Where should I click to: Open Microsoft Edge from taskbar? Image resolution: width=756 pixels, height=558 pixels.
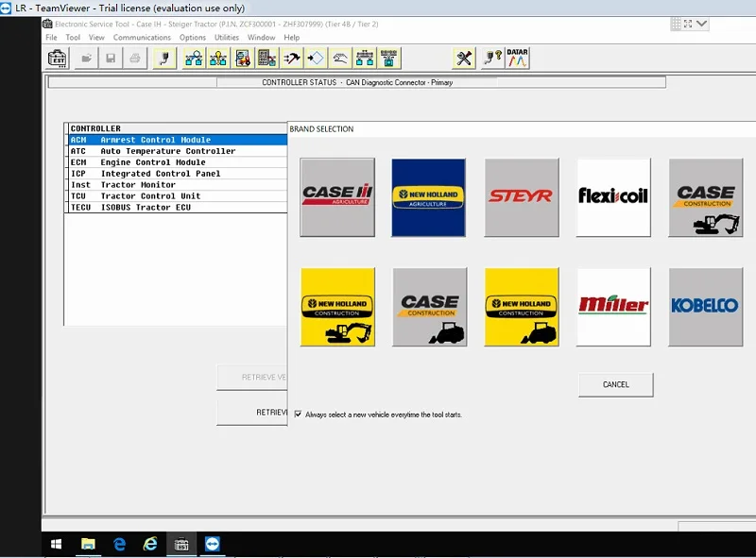[119, 544]
